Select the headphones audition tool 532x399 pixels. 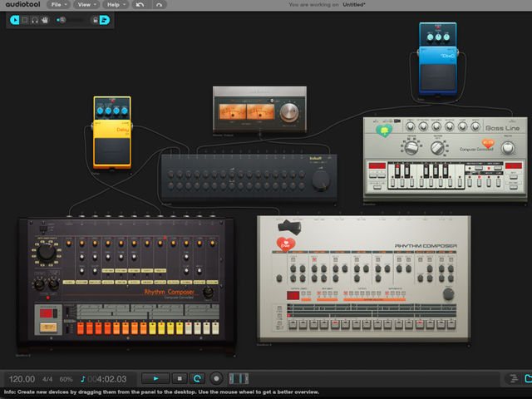(x=35, y=20)
